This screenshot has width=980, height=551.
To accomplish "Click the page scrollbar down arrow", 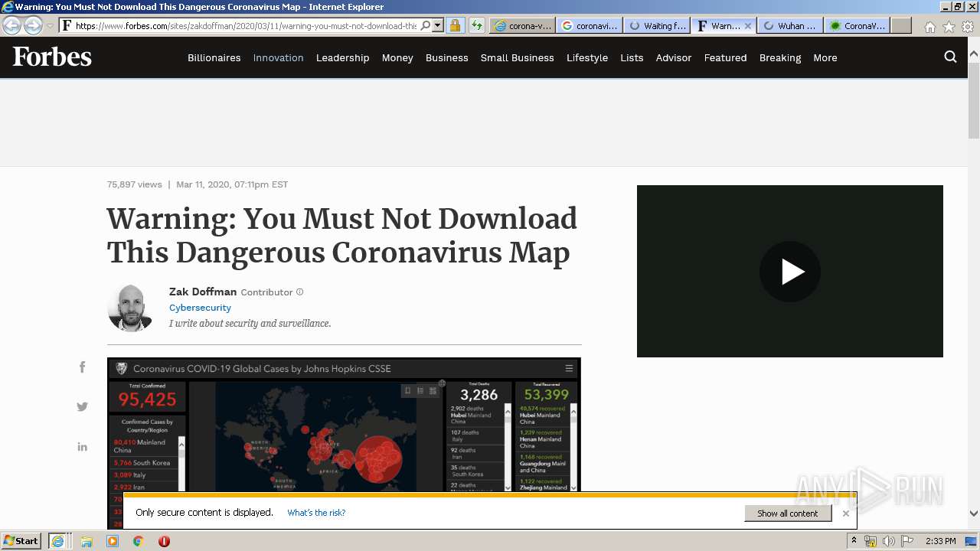I will (974, 514).
